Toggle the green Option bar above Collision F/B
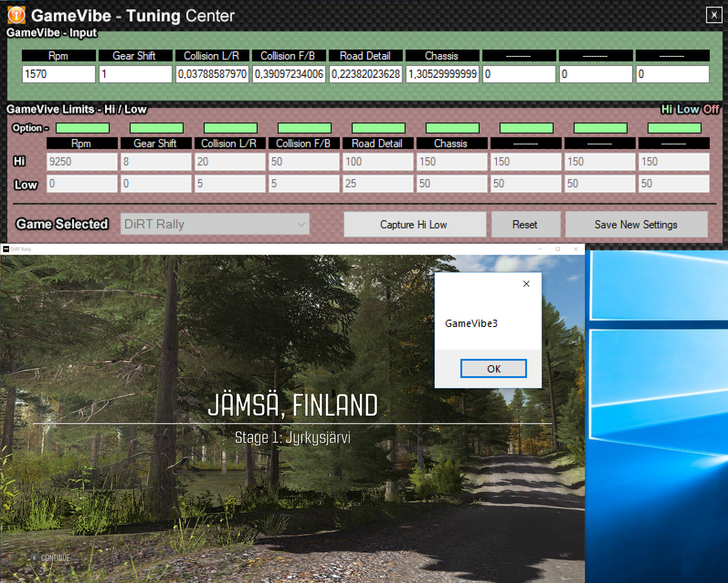The image size is (728, 583). 304,128
